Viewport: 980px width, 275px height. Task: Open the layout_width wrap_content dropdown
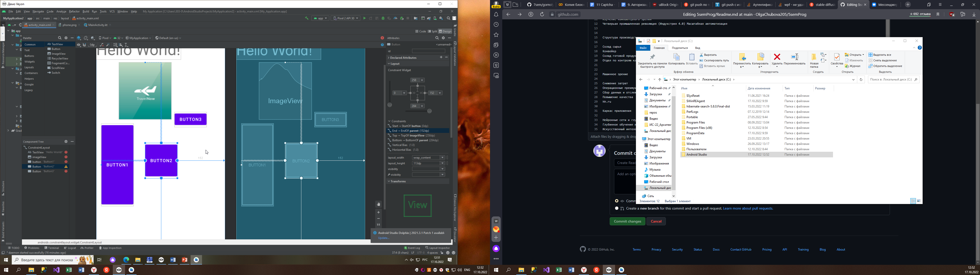click(x=428, y=158)
